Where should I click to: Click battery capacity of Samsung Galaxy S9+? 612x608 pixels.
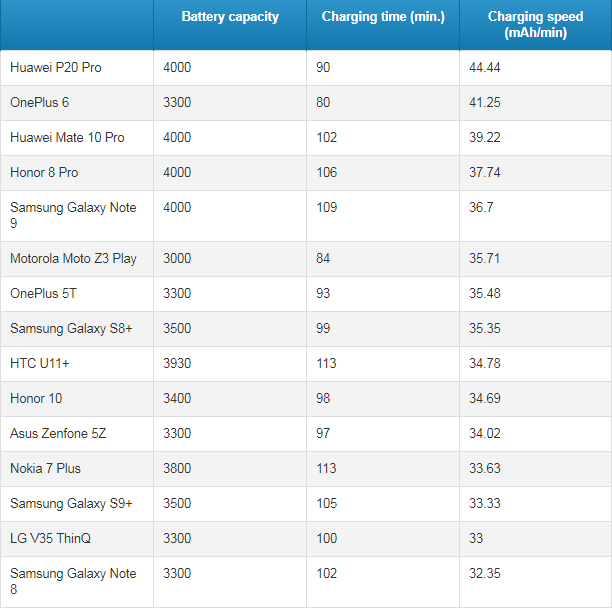click(x=177, y=503)
